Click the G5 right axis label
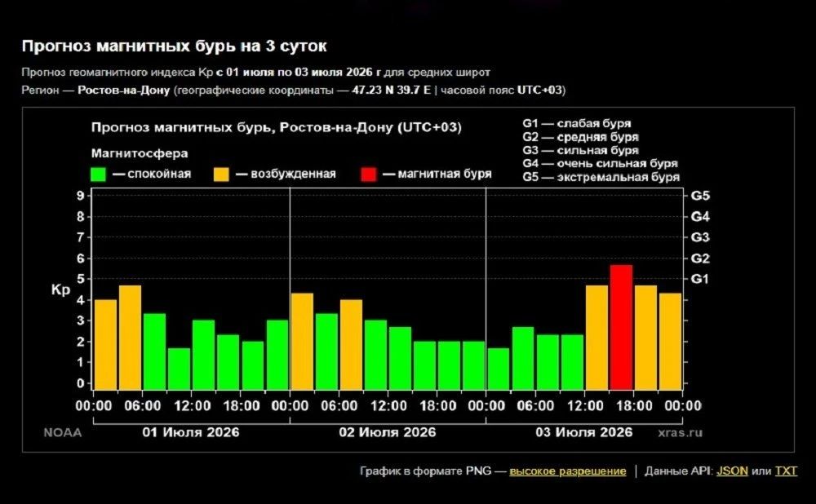Image resolution: width=816 pixels, height=504 pixels. point(700,196)
